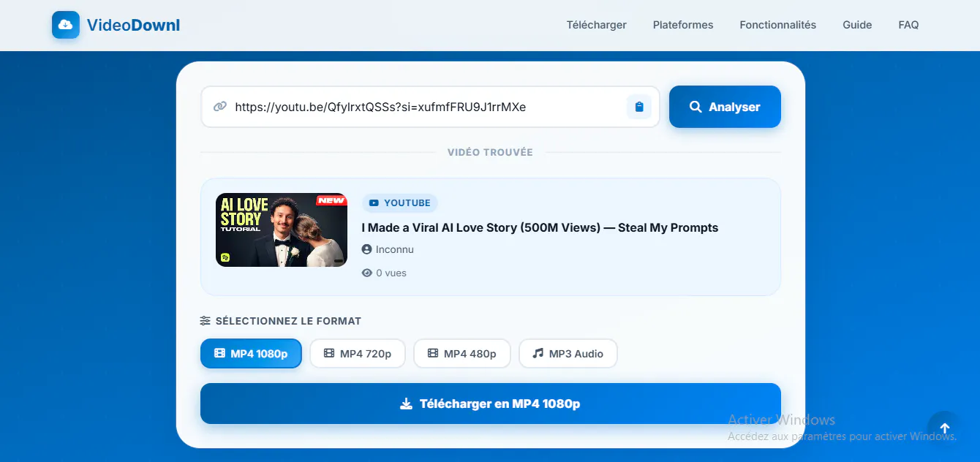Click the '0 vues' view count

391,273
